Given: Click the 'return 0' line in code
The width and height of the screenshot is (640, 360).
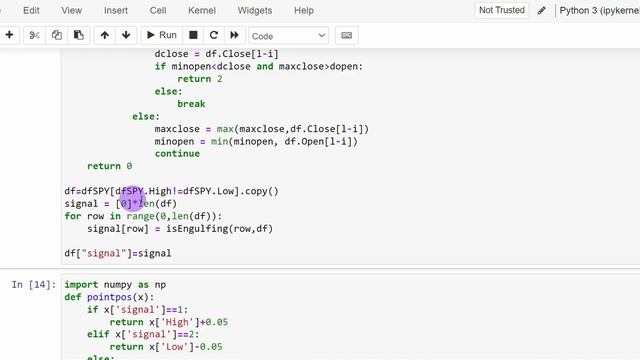Looking at the screenshot, I should (x=109, y=166).
